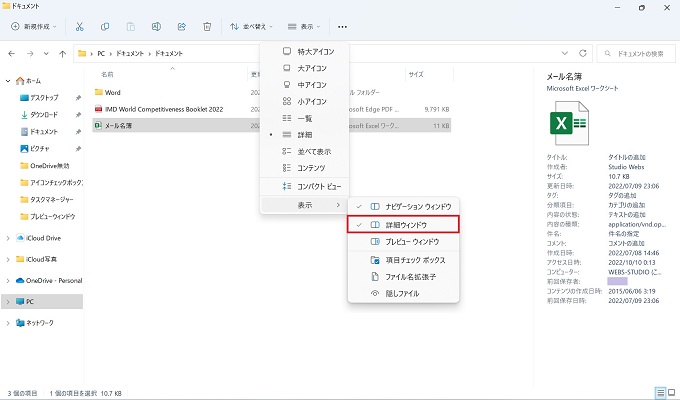Image resolution: width=680 pixels, height=400 pixels.
Task: Toggle コンパクト ビュー option
Action: tap(304, 187)
